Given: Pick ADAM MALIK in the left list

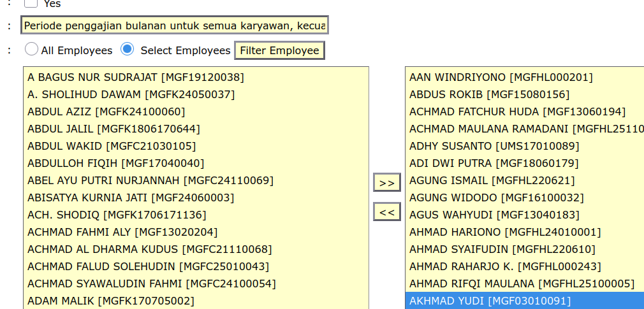Looking at the screenshot, I should point(110,300).
